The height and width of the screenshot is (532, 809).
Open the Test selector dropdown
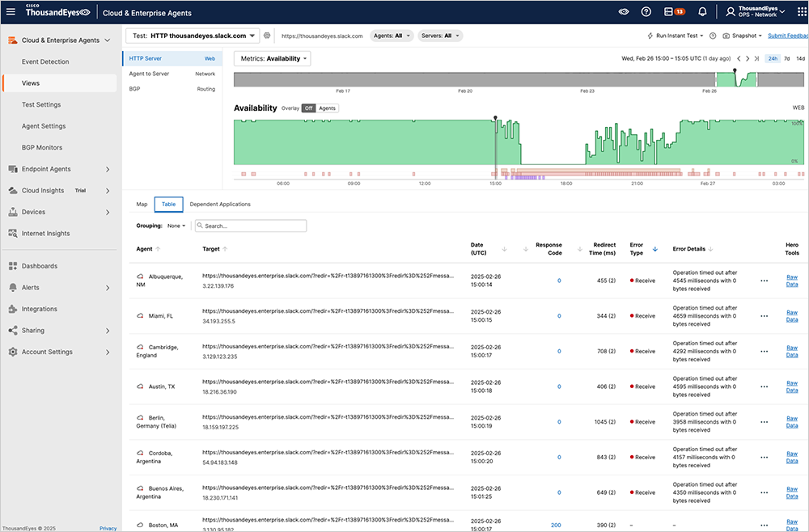[193, 36]
